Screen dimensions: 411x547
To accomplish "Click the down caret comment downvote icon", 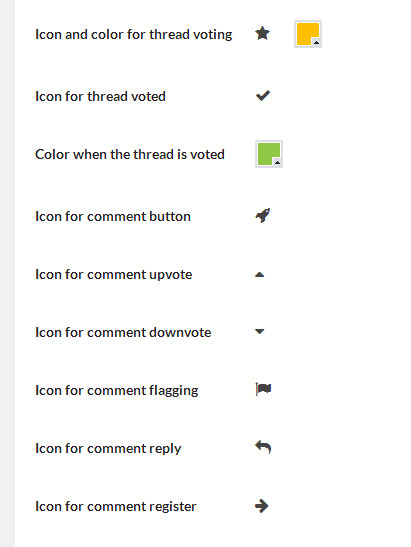I will [x=260, y=331].
